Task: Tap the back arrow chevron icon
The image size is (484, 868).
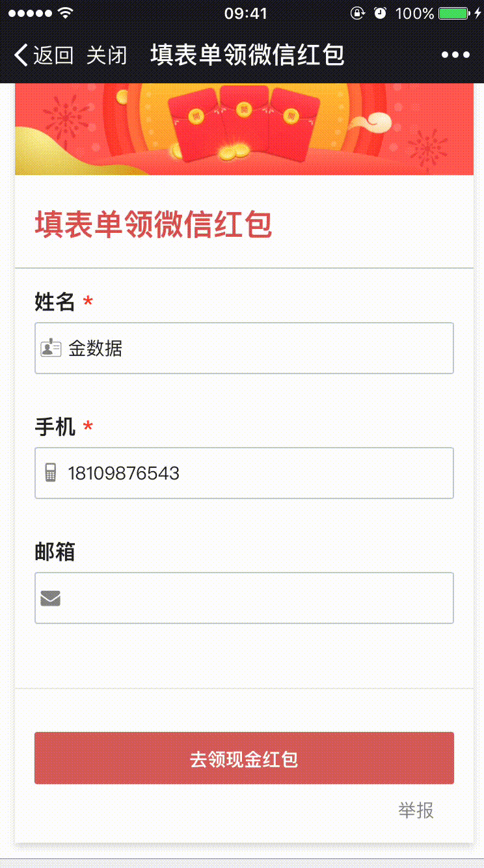Action: 21,55
